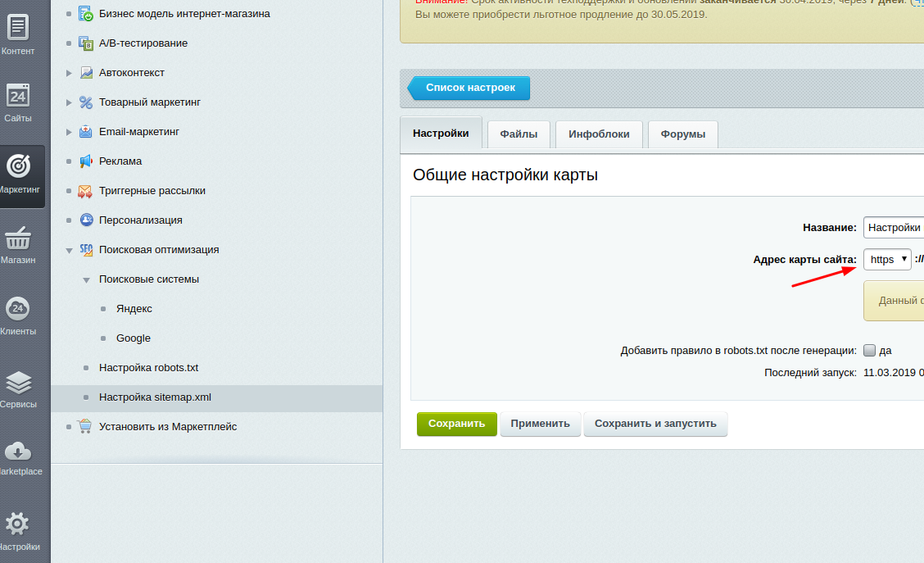The image size is (924, 563).
Task: Enable the да checkbox for robots.txt rule
Action: tap(869, 350)
